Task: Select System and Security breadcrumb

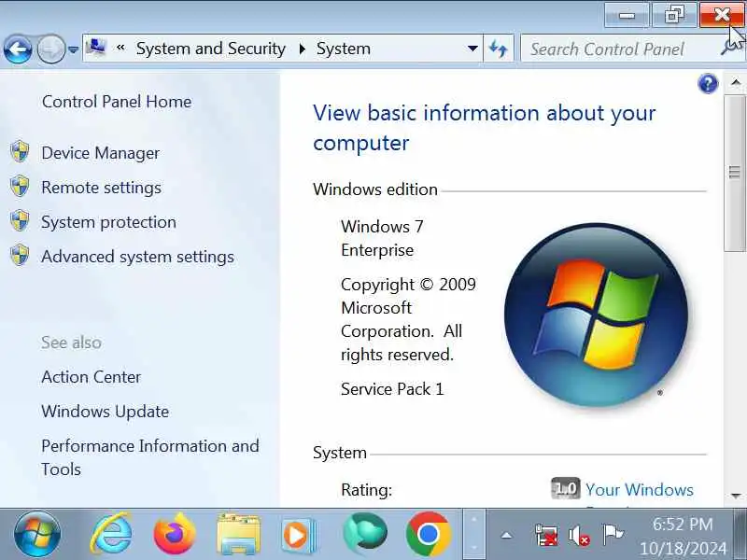Action: pos(211,49)
